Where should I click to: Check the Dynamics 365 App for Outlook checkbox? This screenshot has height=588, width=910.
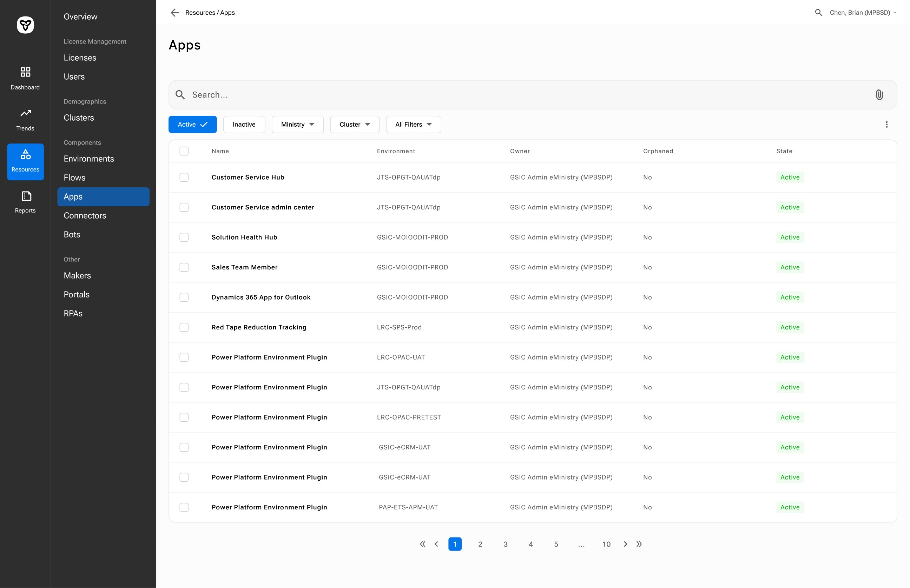tap(184, 298)
